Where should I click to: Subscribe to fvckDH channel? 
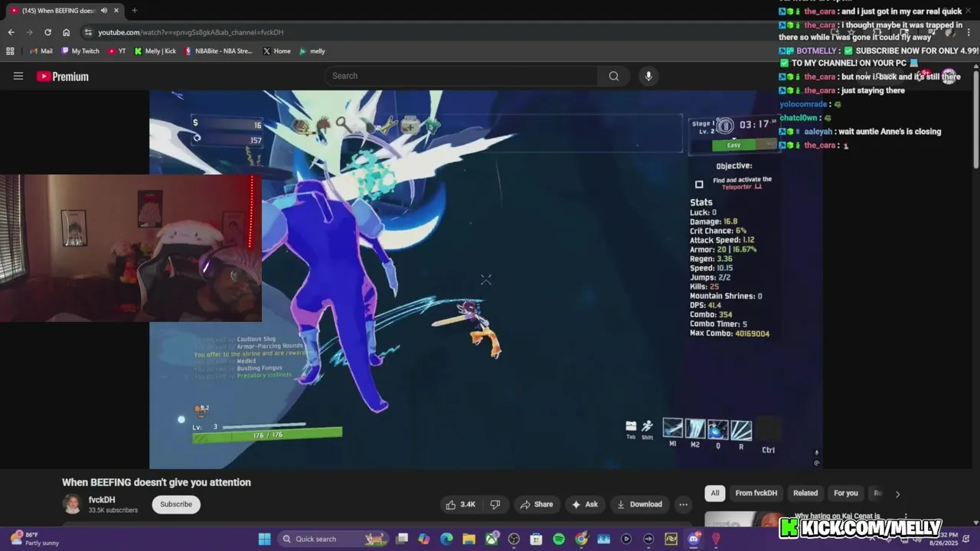click(x=176, y=504)
